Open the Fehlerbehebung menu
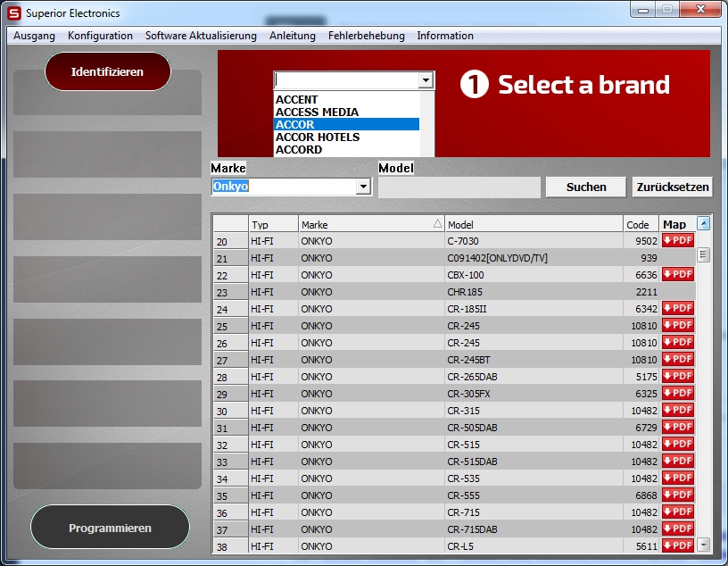This screenshot has width=728, height=566. (x=366, y=36)
